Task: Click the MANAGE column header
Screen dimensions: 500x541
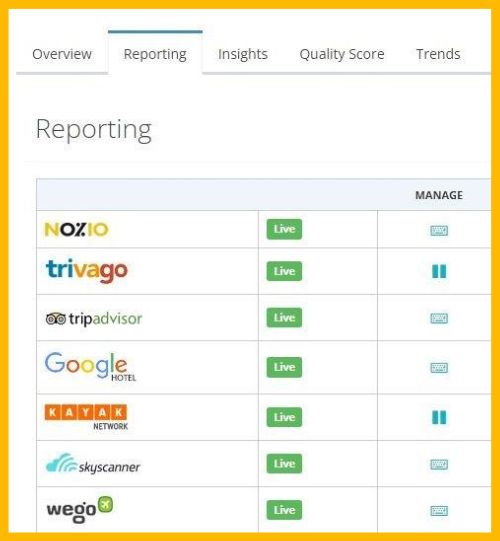Action: click(x=439, y=195)
